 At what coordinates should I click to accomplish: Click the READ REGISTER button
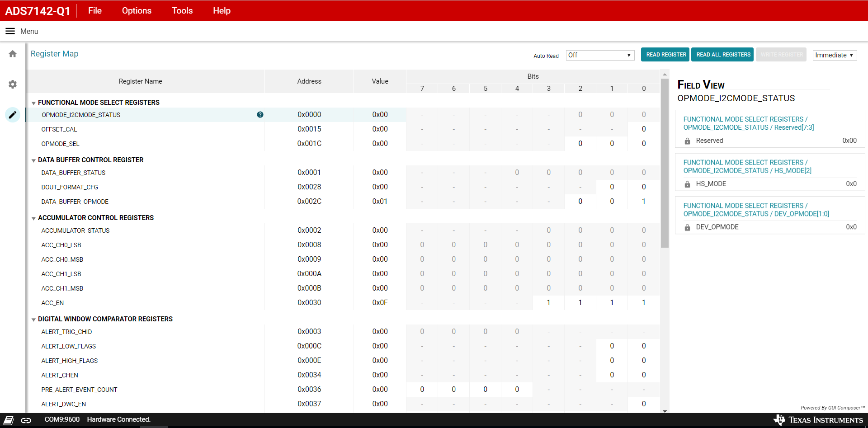pyautogui.click(x=665, y=55)
